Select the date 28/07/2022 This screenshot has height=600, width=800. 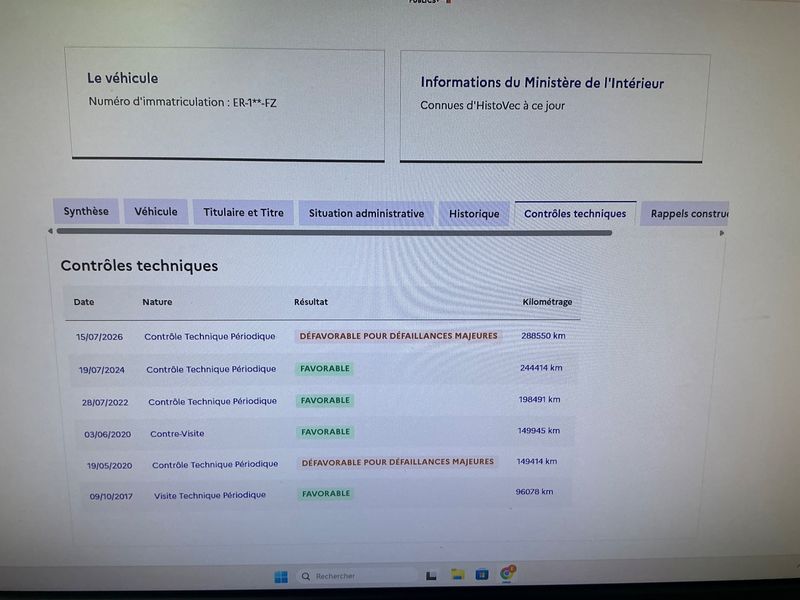coord(105,403)
